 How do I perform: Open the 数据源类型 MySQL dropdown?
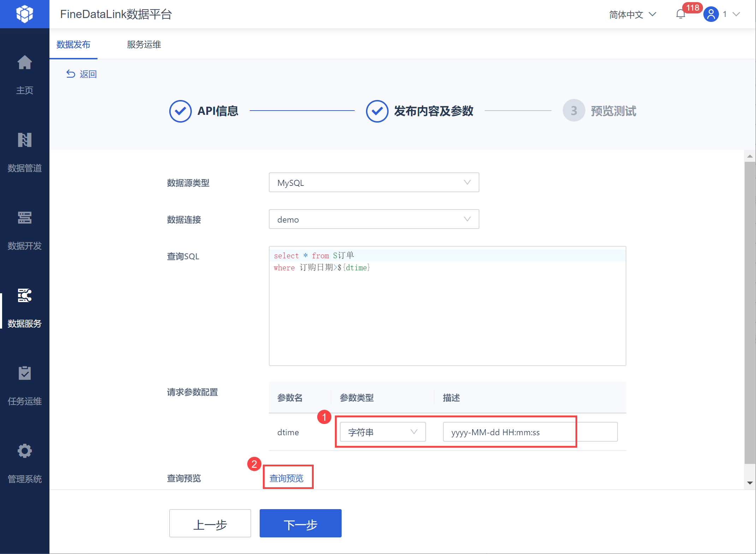(374, 183)
